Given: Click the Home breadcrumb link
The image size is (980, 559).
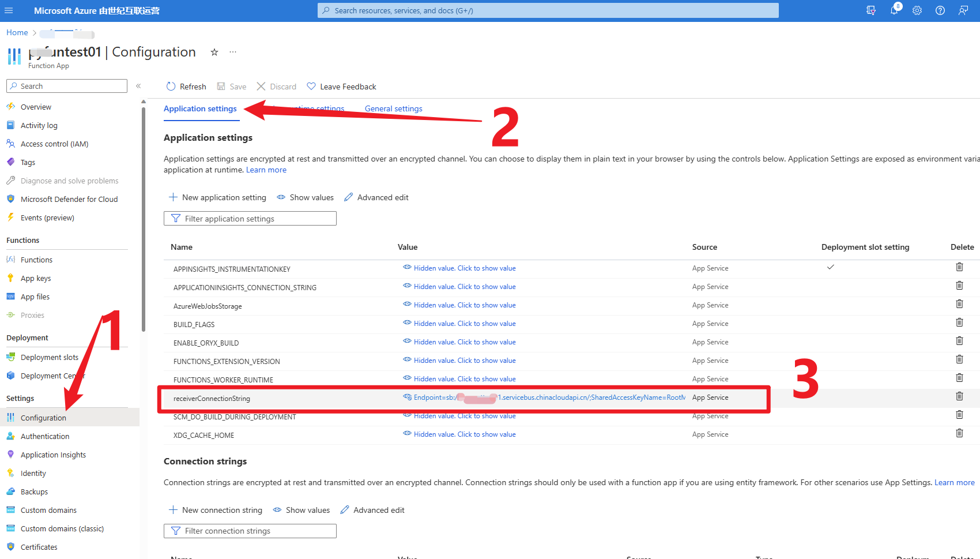Looking at the screenshot, I should tap(17, 33).
